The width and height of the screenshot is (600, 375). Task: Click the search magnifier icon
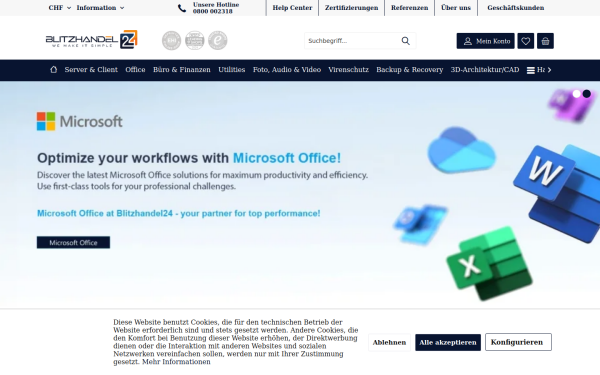[406, 41]
